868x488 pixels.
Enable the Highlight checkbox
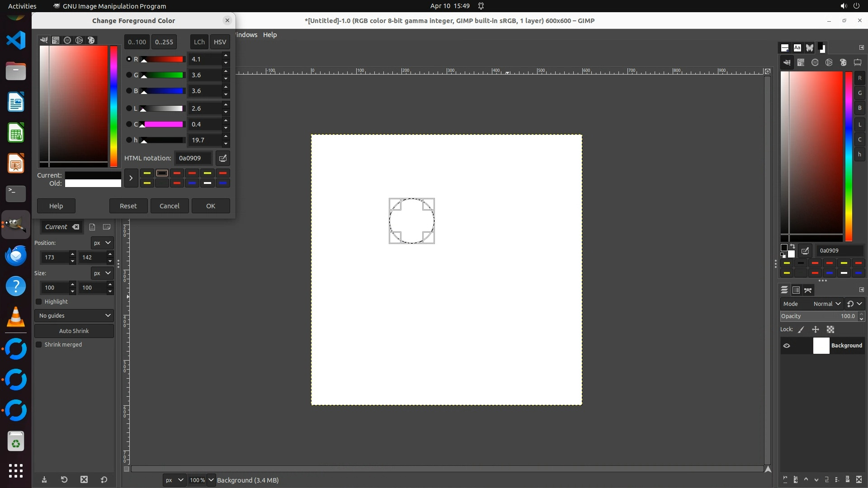pos(39,302)
